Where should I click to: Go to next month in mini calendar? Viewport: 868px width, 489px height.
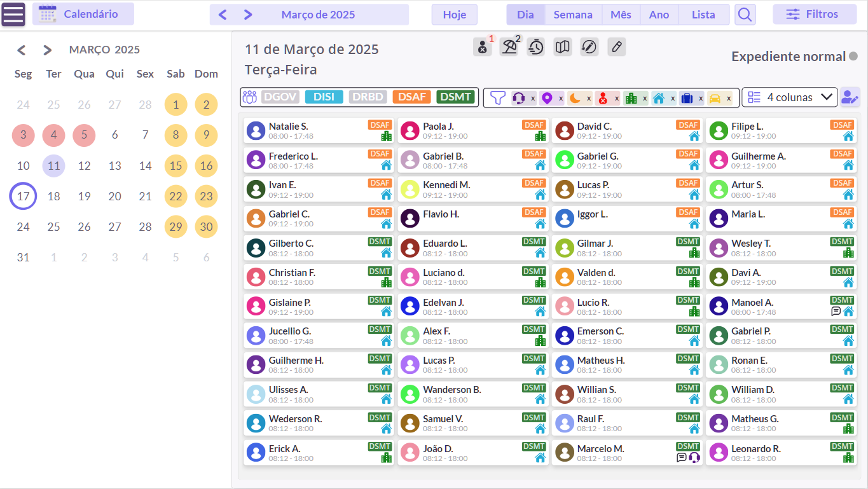coord(48,50)
